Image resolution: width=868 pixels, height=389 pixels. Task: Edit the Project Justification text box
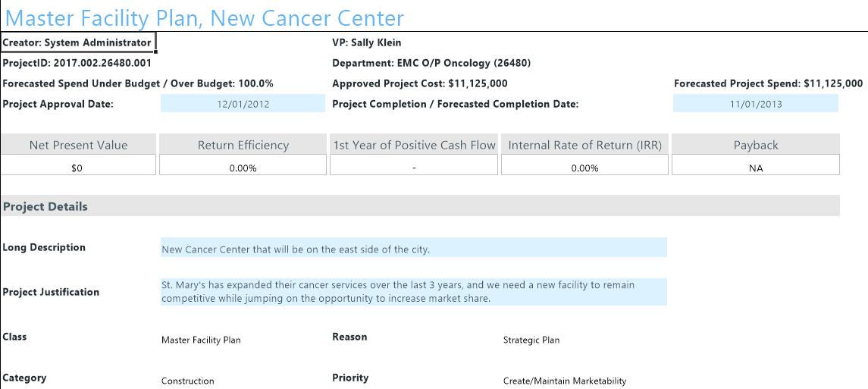click(x=413, y=292)
